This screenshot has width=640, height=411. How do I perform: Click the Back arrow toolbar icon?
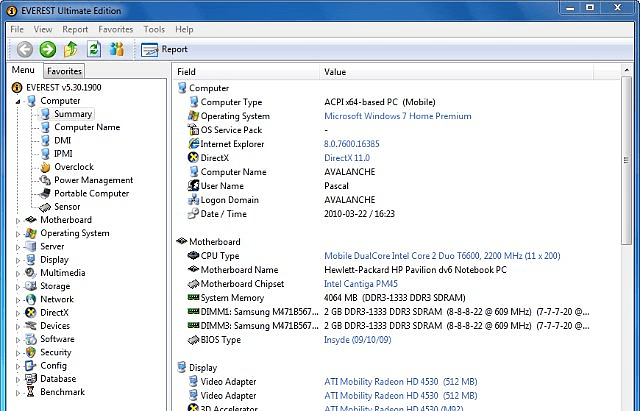pyautogui.click(x=24, y=49)
